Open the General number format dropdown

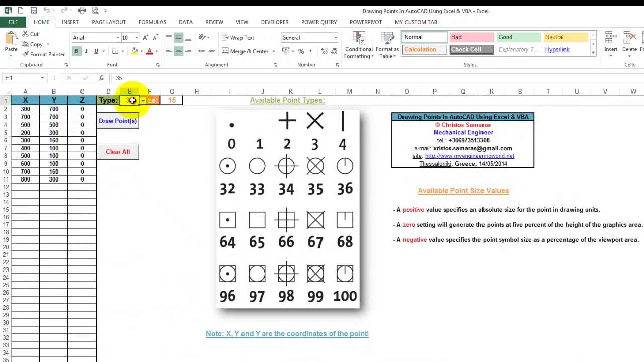(336, 38)
